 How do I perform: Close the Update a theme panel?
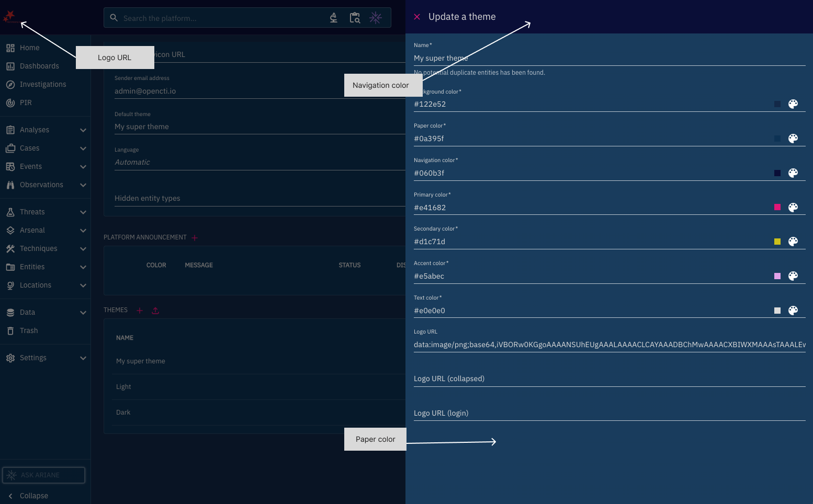pyautogui.click(x=417, y=17)
